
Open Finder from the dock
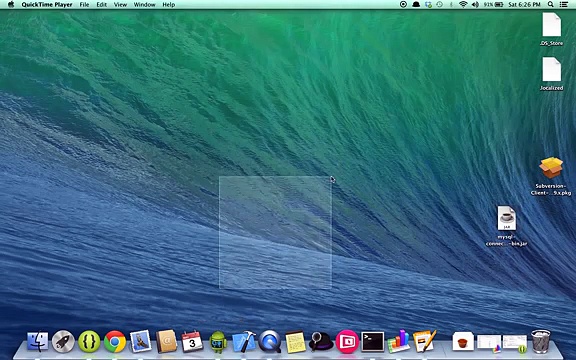[37, 341]
